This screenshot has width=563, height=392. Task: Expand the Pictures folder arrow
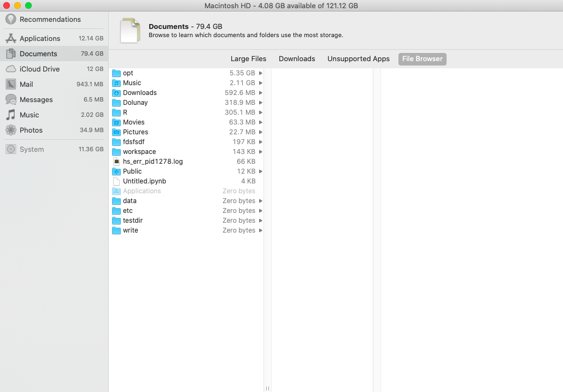click(x=261, y=132)
